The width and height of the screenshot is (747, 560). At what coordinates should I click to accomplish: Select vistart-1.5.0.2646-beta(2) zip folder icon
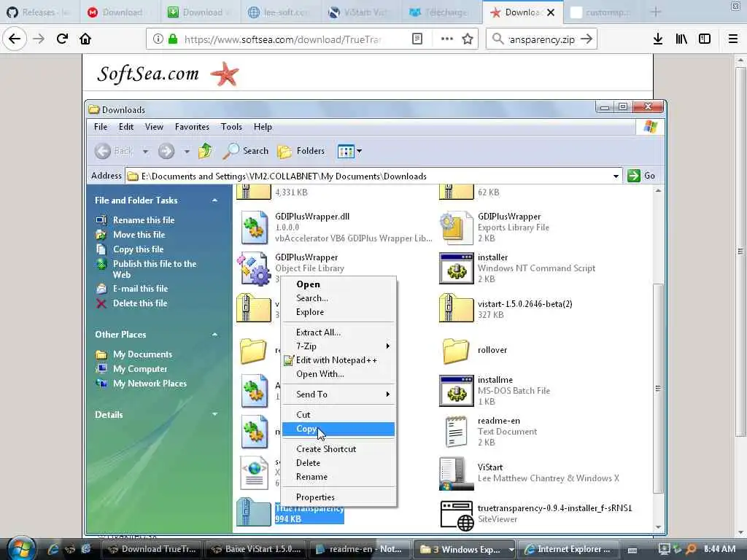pyautogui.click(x=457, y=308)
